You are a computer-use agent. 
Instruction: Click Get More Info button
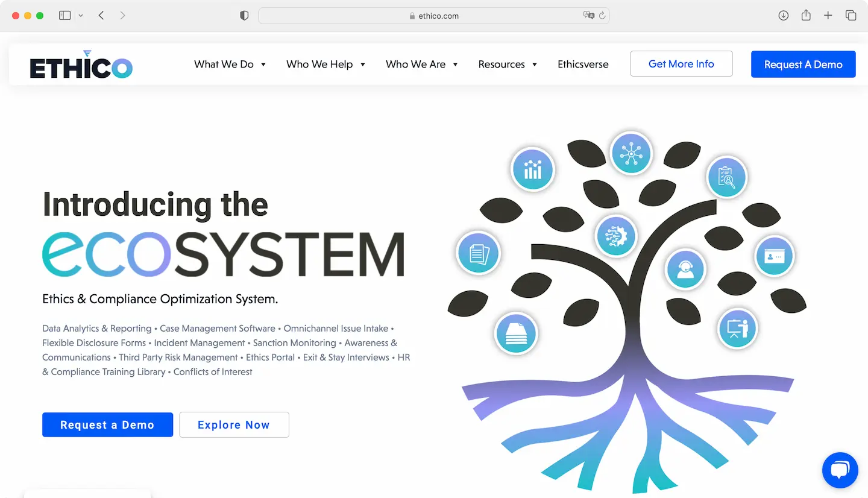pos(681,64)
